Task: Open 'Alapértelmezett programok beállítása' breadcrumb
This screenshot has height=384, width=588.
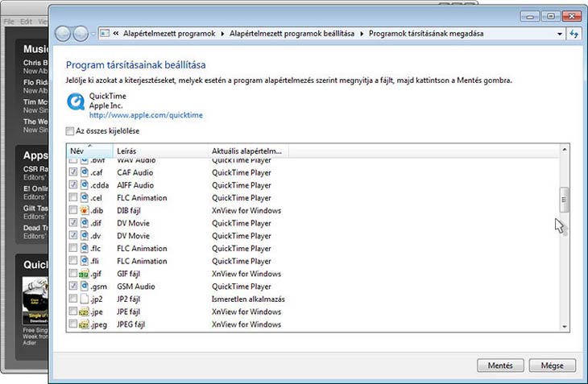Action: tap(292, 34)
